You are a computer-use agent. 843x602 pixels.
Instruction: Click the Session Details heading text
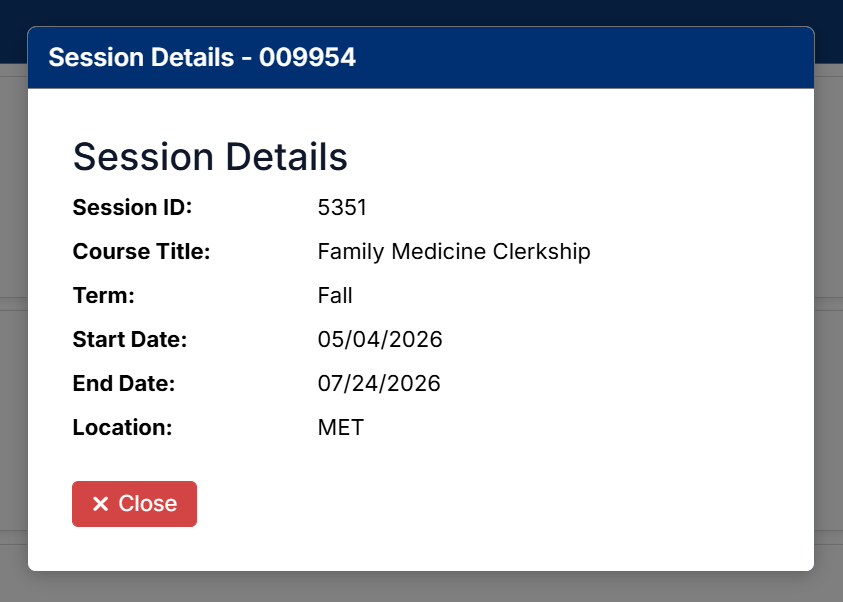pyautogui.click(x=210, y=156)
